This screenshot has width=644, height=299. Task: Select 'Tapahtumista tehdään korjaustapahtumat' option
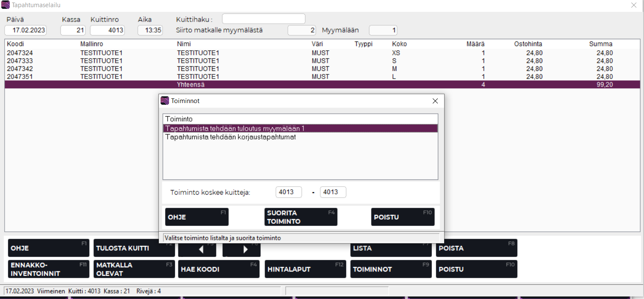point(230,137)
